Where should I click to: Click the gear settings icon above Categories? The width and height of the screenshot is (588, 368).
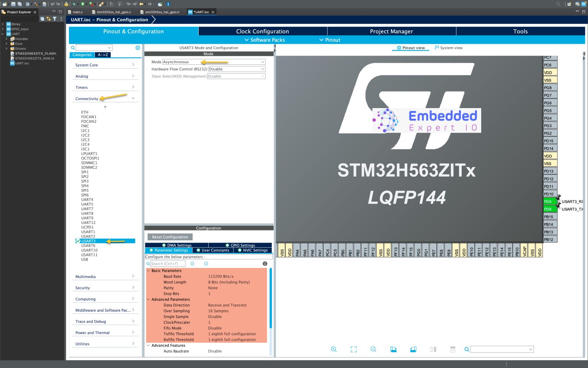point(138,48)
